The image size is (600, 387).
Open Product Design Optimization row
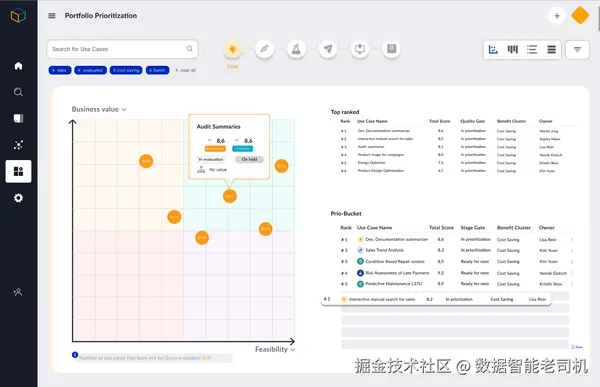click(457, 171)
